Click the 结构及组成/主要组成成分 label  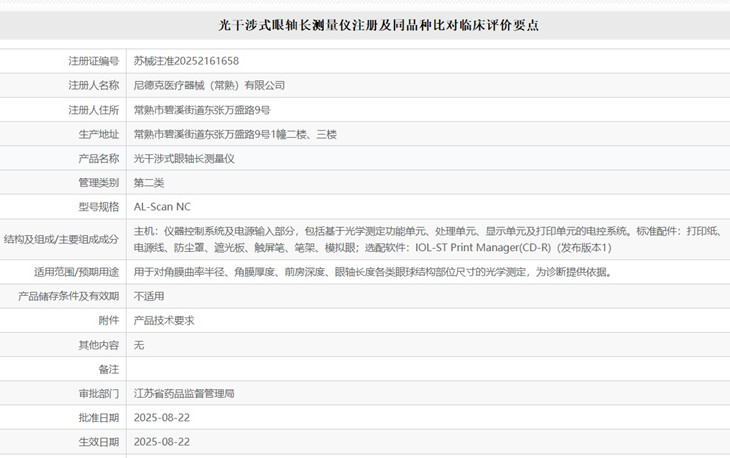tap(61, 239)
